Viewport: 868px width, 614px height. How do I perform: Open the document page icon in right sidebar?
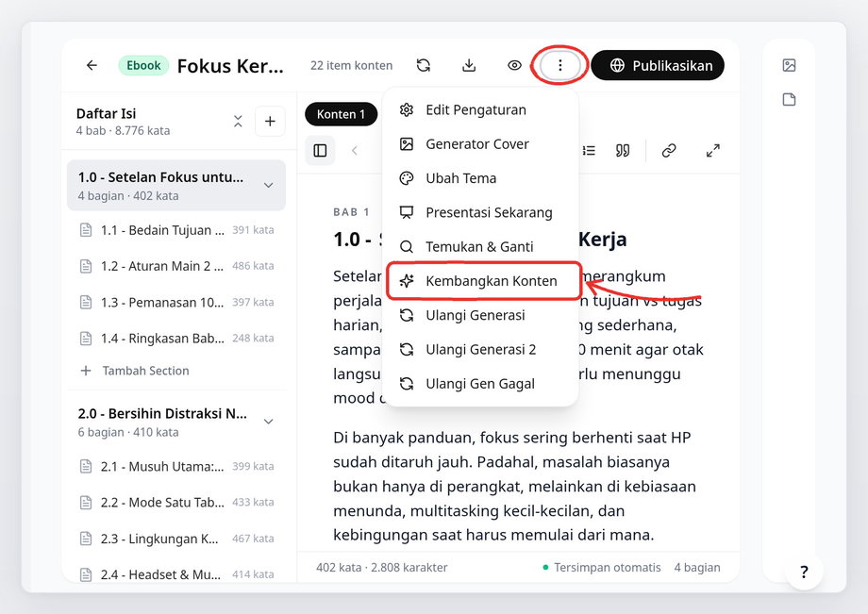789,100
